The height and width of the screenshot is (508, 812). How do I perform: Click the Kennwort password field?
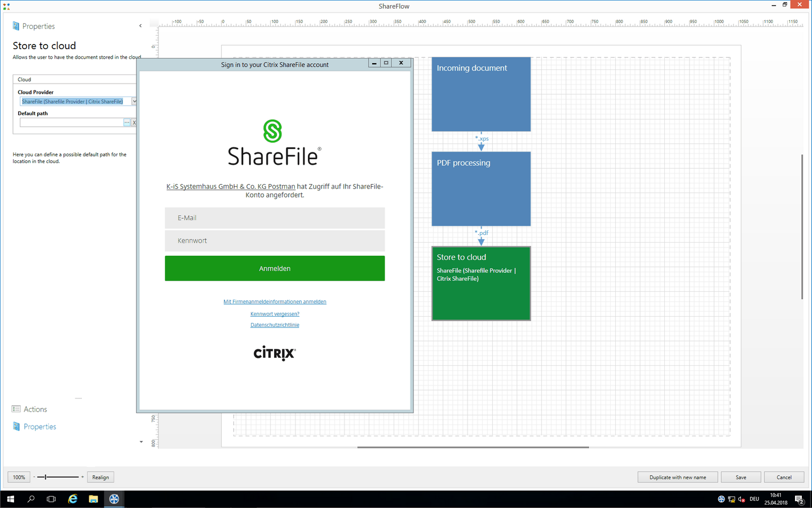tap(275, 240)
